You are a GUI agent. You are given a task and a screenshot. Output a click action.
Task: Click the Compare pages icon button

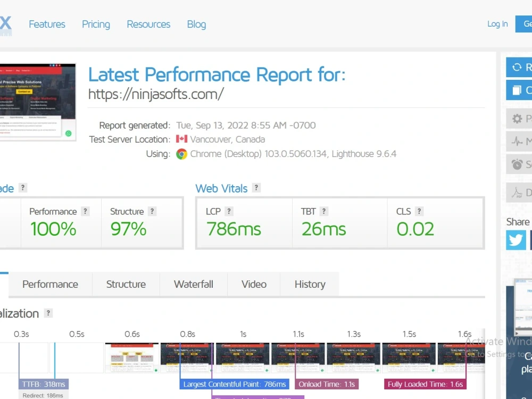(x=519, y=90)
